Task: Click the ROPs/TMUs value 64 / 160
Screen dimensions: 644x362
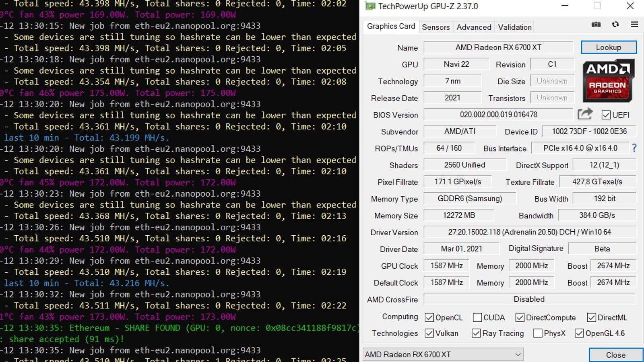Action: [x=449, y=148]
